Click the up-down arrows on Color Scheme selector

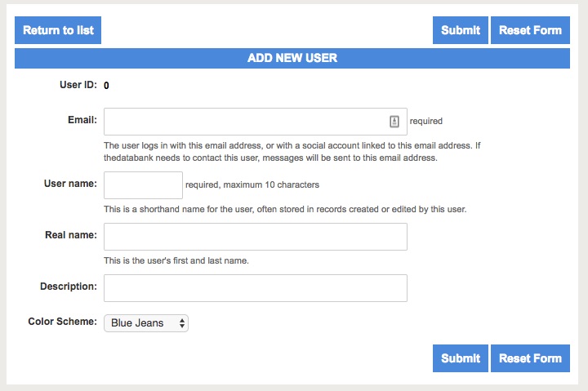coord(182,323)
